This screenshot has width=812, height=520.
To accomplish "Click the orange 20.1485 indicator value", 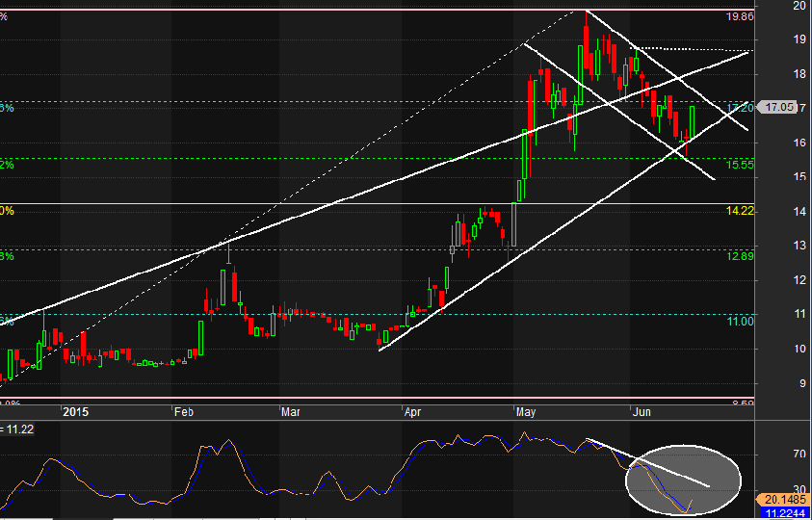I will 783,501.
